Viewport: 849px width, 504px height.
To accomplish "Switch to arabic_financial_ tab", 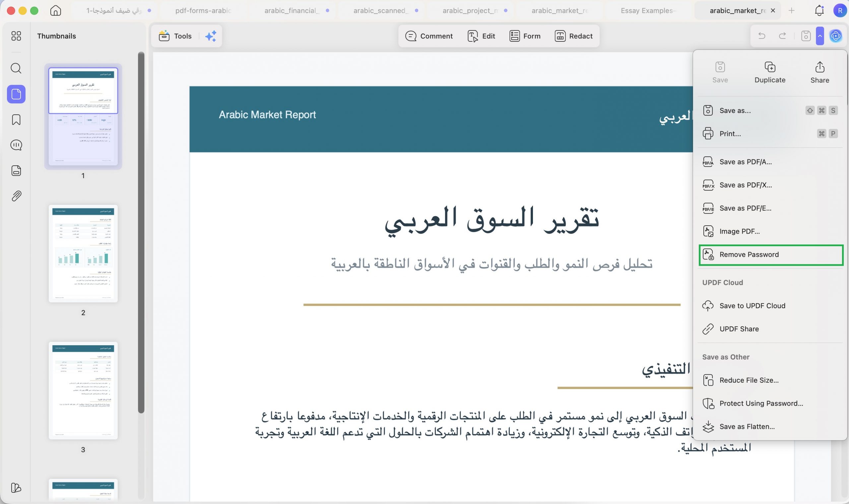I will click(292, 11).
